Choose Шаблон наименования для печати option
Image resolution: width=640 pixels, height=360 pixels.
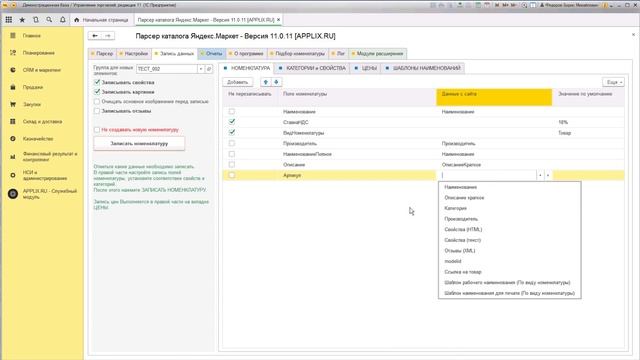509,293
